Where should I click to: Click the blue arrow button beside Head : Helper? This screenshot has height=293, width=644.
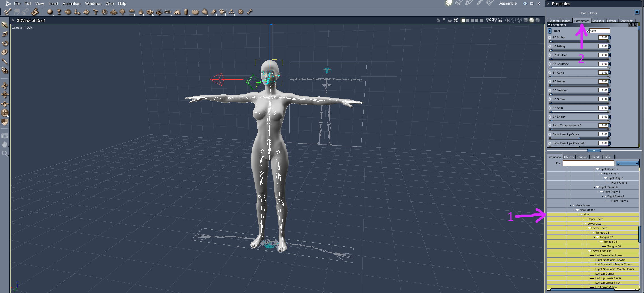click(x=637, y=12)
